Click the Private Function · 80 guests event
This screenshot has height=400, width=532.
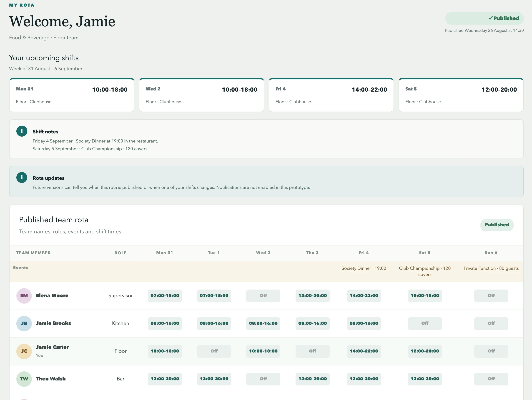click(x=491, y=268)
